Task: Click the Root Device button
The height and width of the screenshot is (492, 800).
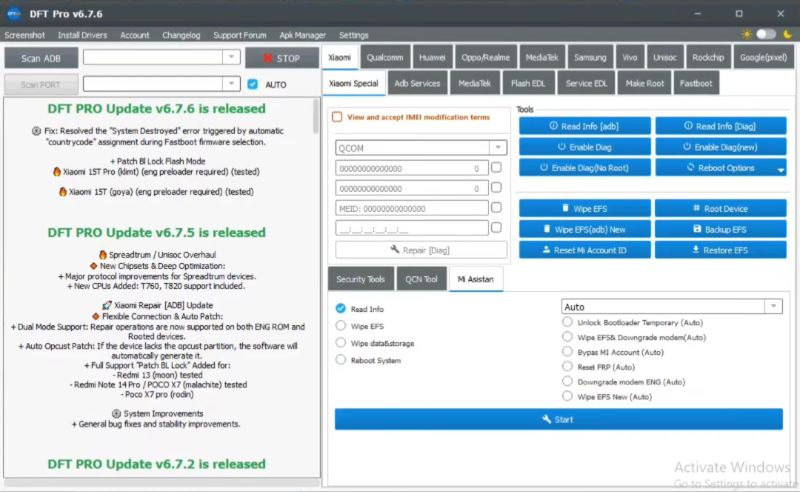Action: tap(720, 209)
